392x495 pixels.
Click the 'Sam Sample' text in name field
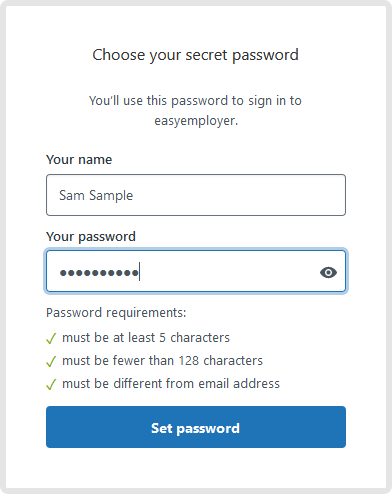(96, 195)
